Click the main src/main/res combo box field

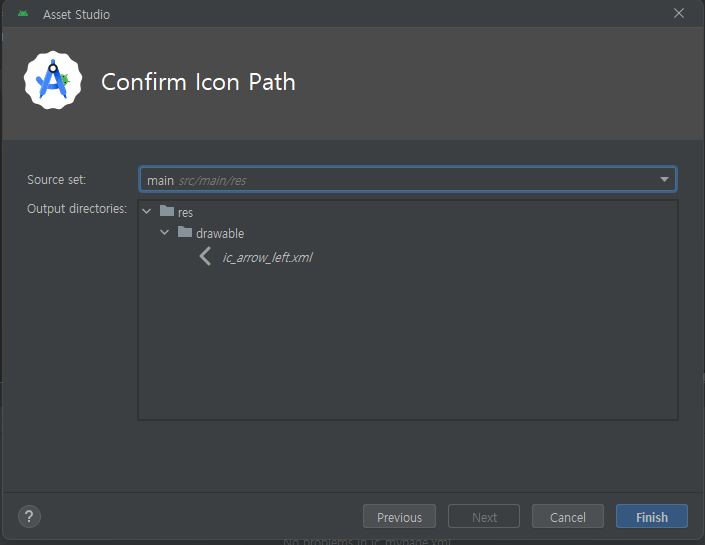tap(407, 179)
